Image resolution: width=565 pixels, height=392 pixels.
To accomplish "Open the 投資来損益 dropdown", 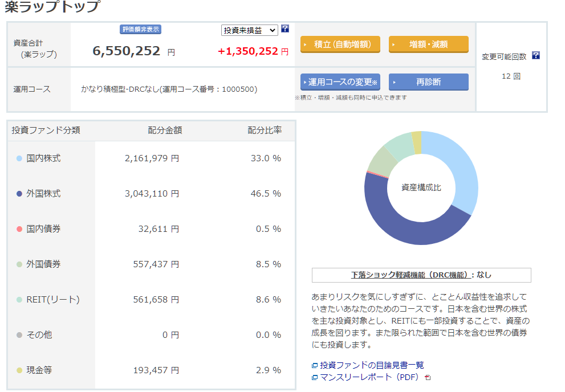I will [249, 30].
